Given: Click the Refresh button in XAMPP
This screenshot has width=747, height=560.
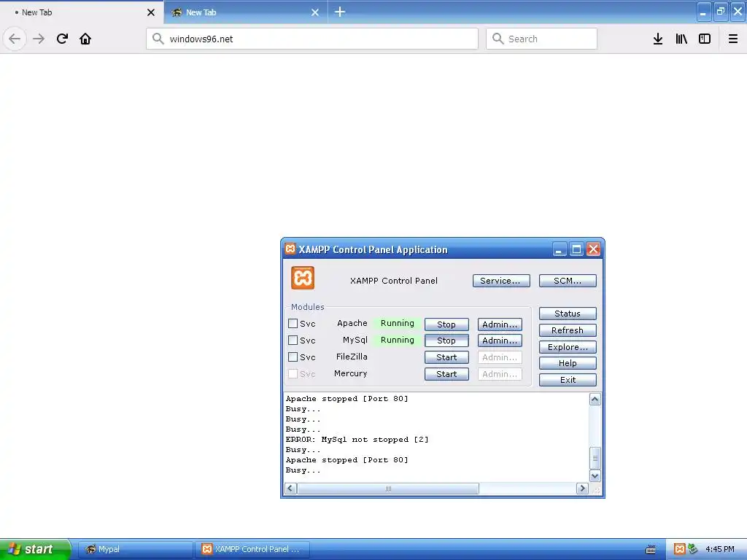Looking at the screenshot, I should (568, 330).
